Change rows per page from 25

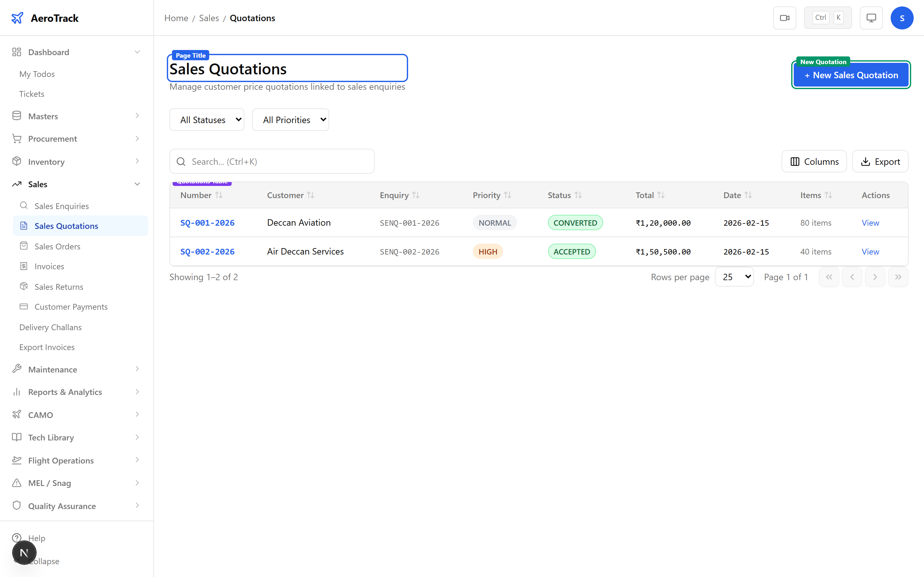tap(734, 277)
